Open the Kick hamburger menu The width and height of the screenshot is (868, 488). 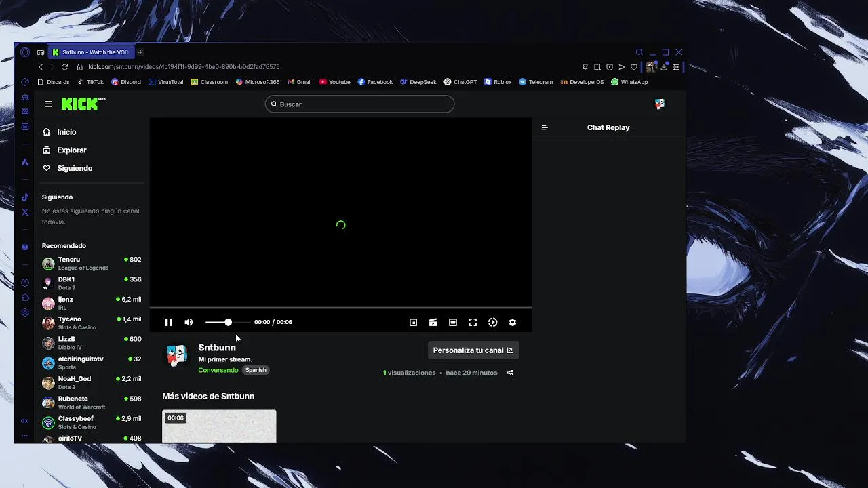[x=48, y=104]
